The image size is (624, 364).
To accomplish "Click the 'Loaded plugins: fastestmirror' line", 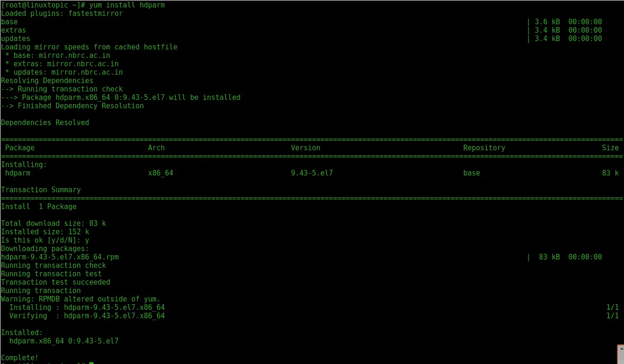I will [62, 13].
